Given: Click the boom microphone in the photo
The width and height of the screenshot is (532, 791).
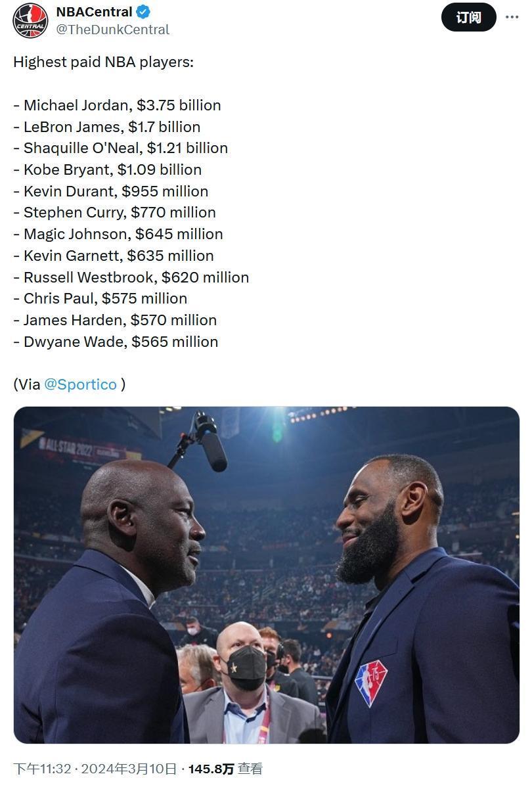Looking at the screenshot, I should pyautogui.click(x=210, y=442).
